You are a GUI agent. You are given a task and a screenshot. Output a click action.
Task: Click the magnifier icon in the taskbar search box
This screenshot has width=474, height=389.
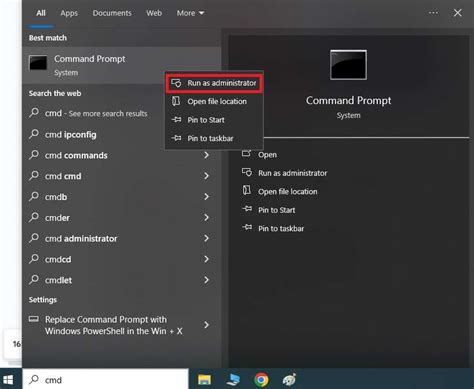(x=34, y=379)
